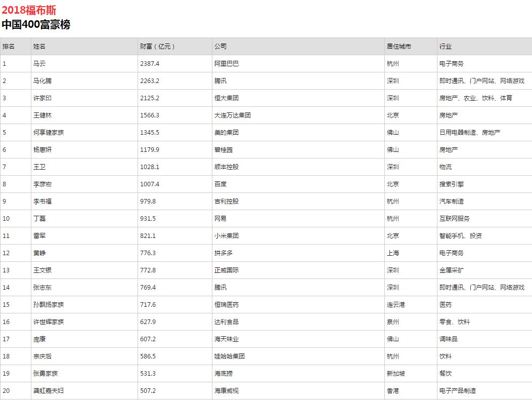Click the 居住城市 column header

(399, 47)
